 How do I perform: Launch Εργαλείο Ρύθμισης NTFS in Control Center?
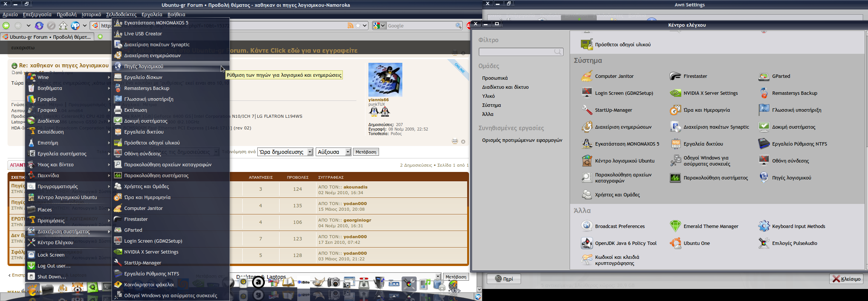click(793, 144)
